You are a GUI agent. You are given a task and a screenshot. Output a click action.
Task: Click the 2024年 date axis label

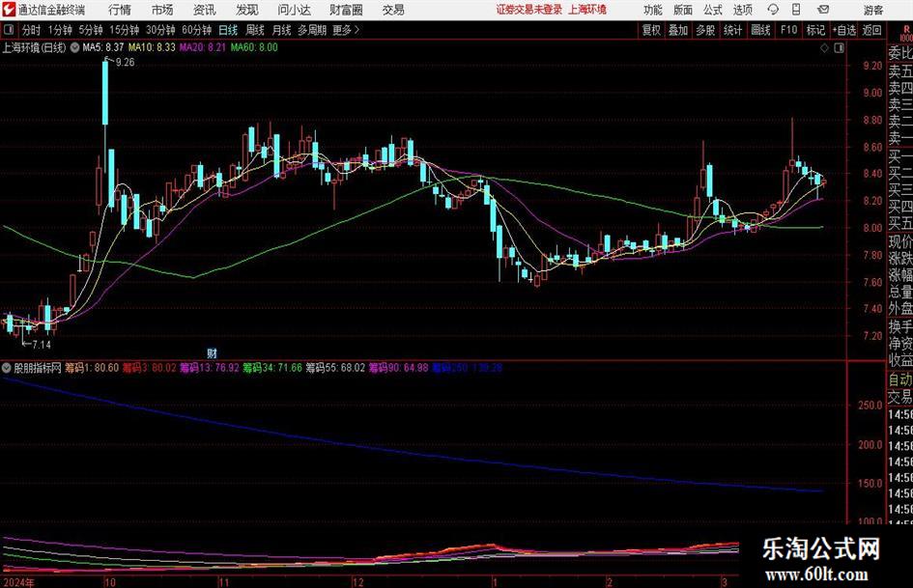[18, 582]
